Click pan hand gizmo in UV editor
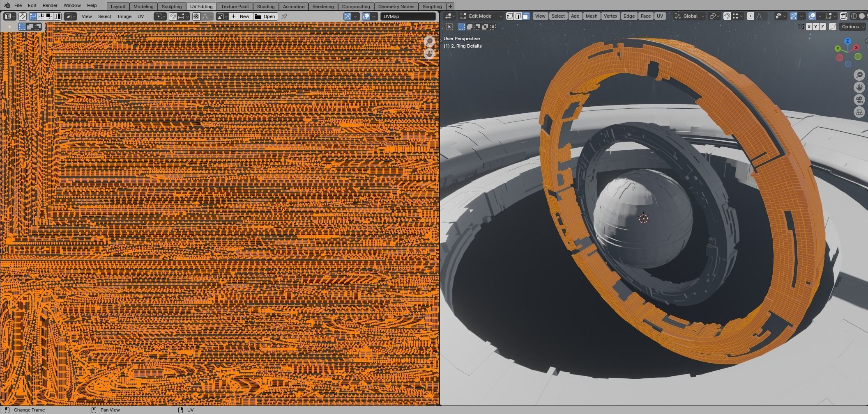 pyautogui.click(x=429, y=54)
